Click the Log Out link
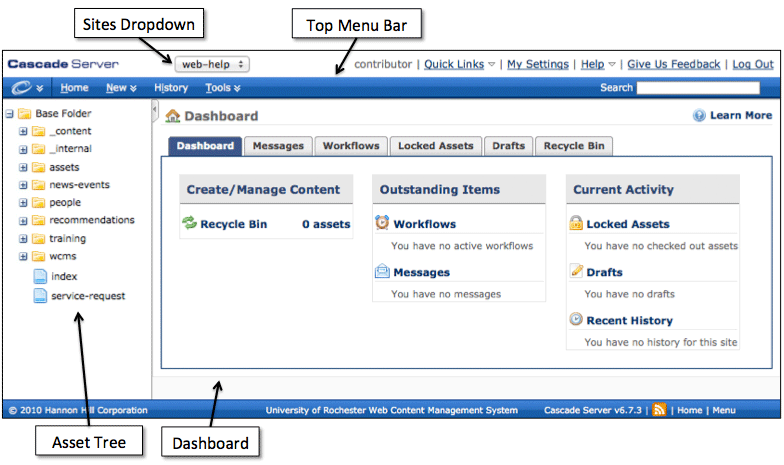The height and width of the screenshot is (465, 784). tap(753, 64)
